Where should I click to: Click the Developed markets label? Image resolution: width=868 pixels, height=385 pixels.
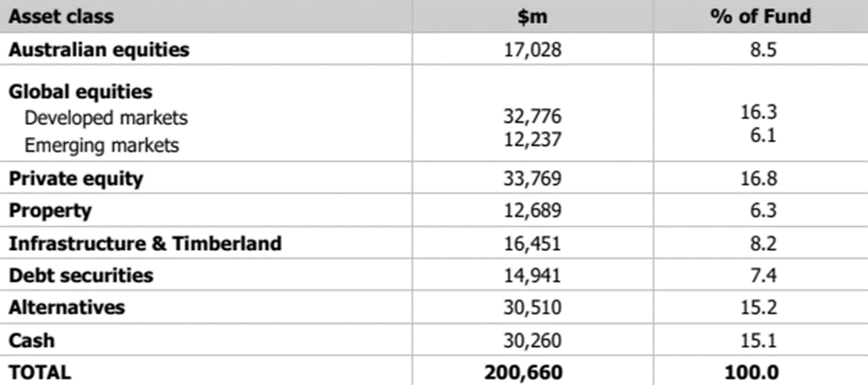coord(106,118)
